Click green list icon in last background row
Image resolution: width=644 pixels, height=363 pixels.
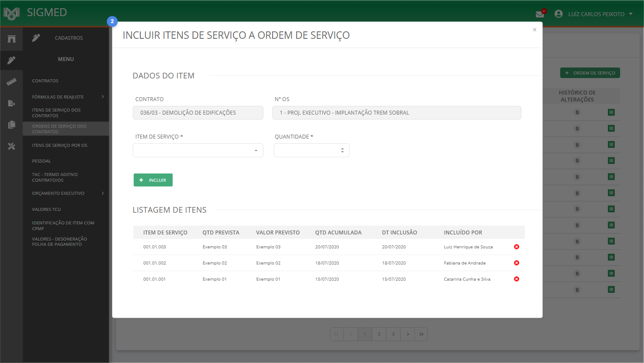tap(611, 290)
